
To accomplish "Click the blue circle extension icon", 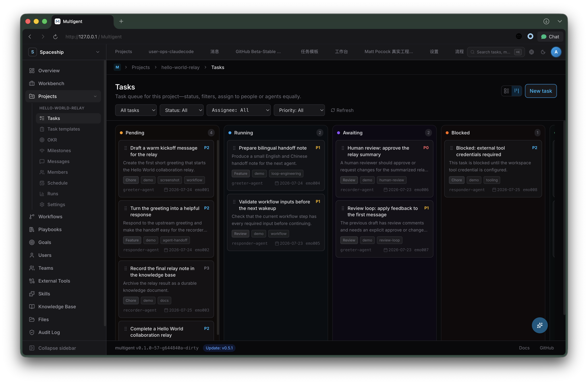I will click(x=530, y=37).
